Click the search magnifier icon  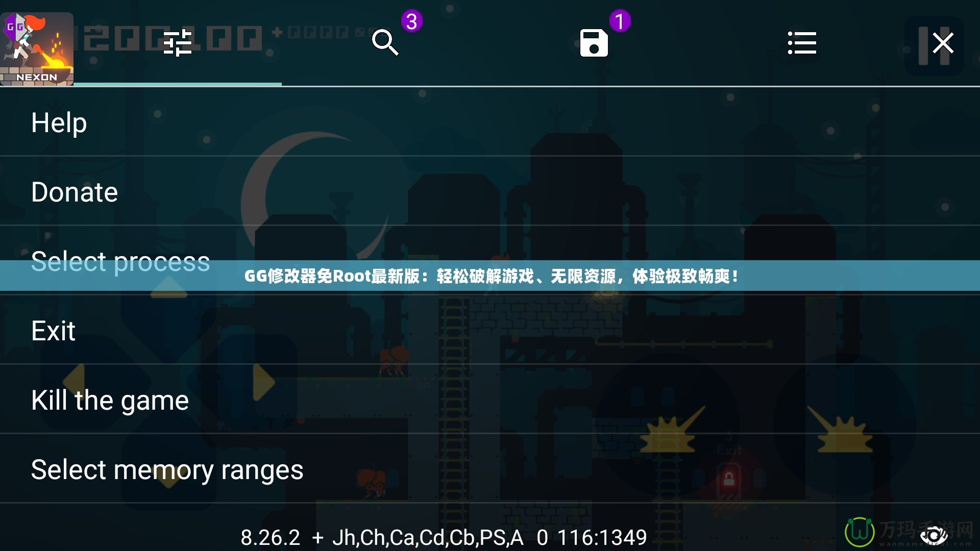385,43
